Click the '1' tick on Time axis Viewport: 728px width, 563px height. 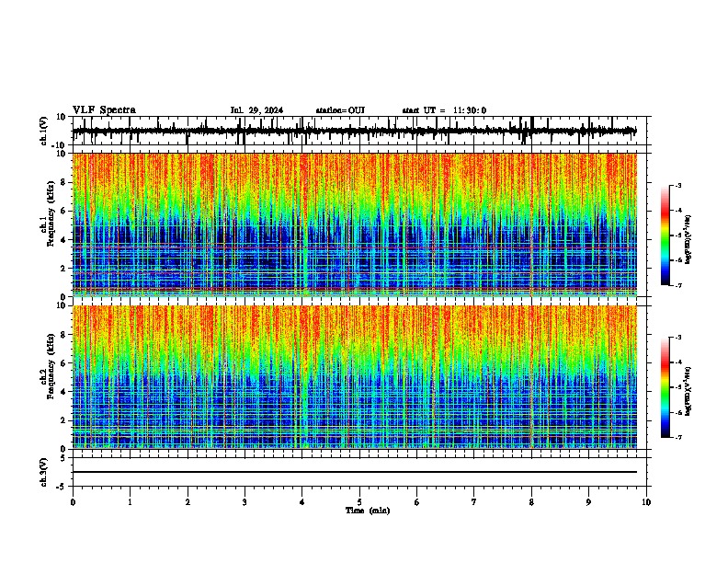click(130, 502)
